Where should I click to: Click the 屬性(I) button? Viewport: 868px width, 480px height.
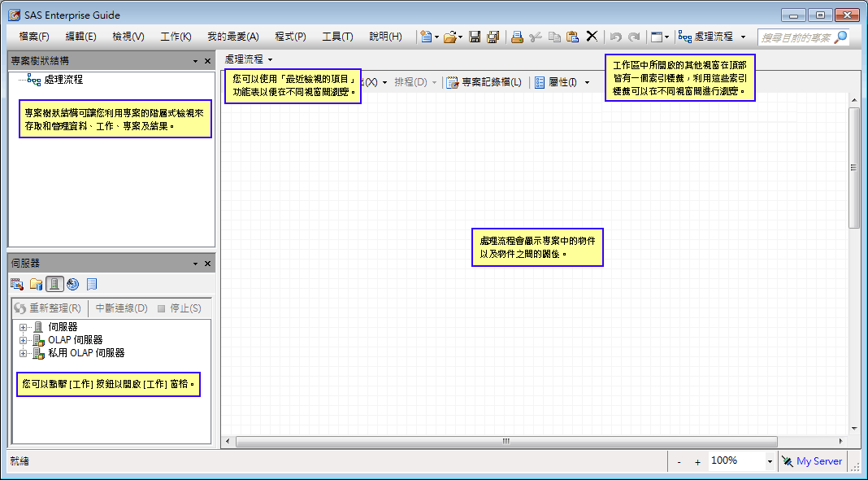557,83
